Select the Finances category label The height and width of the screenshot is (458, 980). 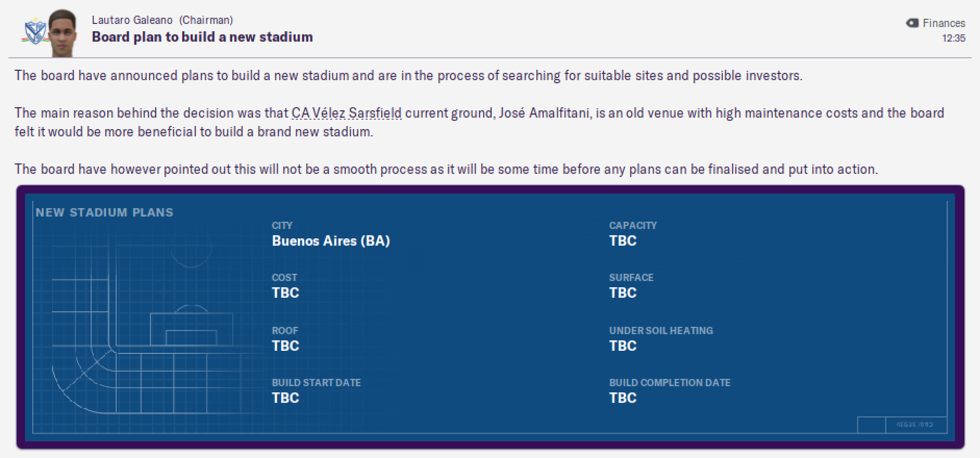tap(944, 23)
